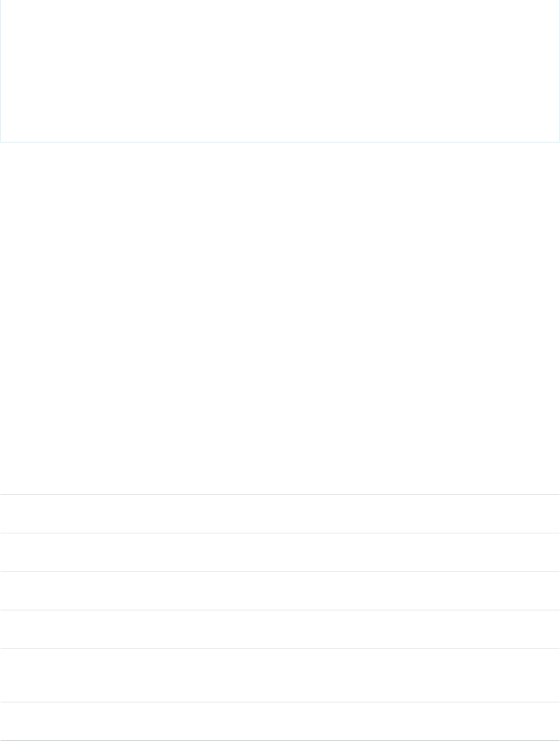Click the divider between first and second rows

click(280, 533)
